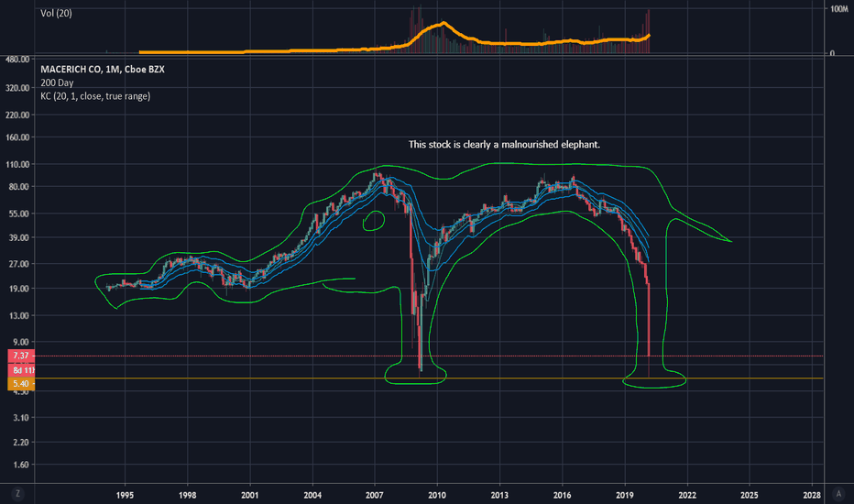Screen dimensions: 854x504
Task: Click the 8d 11h countdown label
Action: point(21,370)
